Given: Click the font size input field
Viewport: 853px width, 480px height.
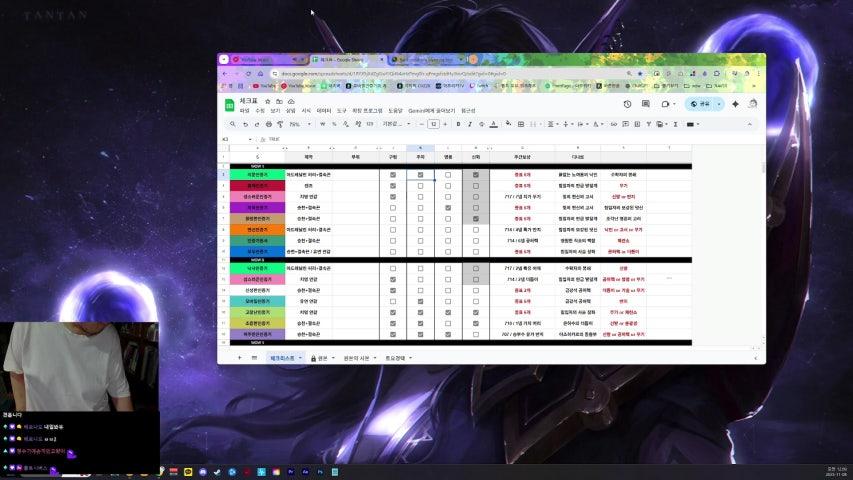Looking at the screenshot, I should click(x=433, y=124).
